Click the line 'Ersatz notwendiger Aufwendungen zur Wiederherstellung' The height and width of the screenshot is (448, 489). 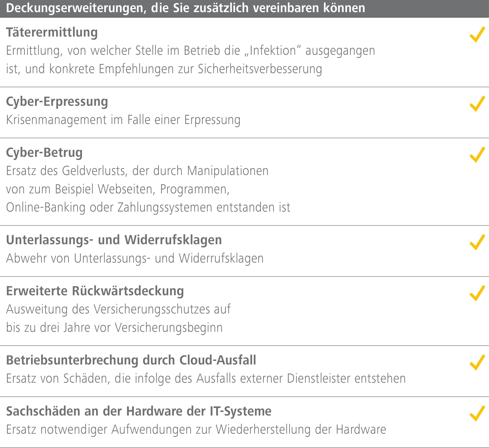coord(196,430)
